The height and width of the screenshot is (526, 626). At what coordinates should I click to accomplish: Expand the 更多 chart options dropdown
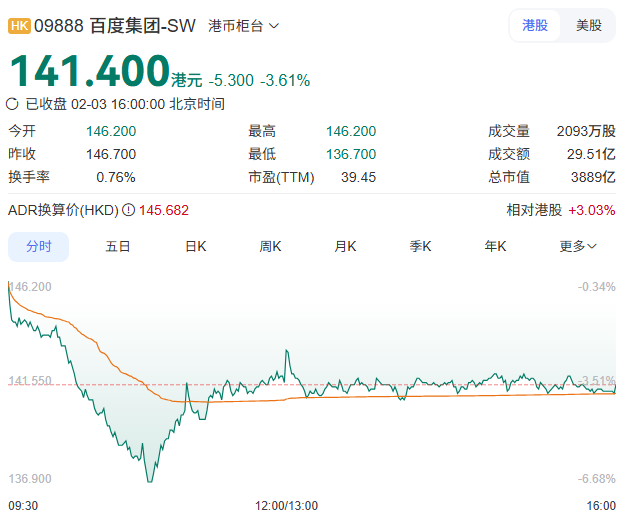point(578,246)
